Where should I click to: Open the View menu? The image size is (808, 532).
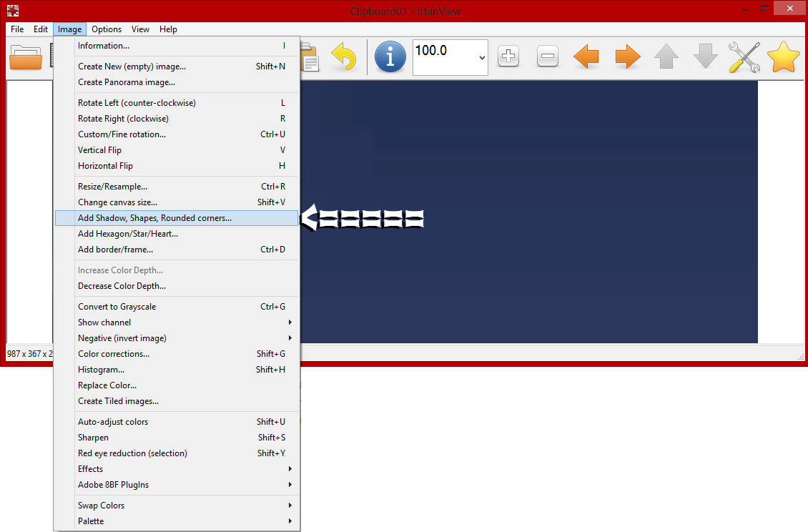[140, 29]
